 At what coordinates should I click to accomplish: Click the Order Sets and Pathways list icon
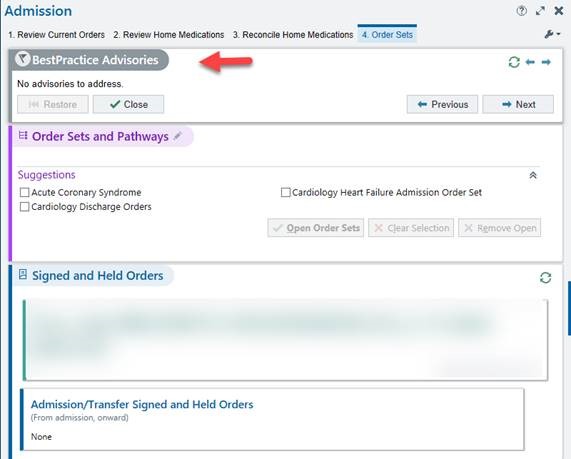[23, 136]
